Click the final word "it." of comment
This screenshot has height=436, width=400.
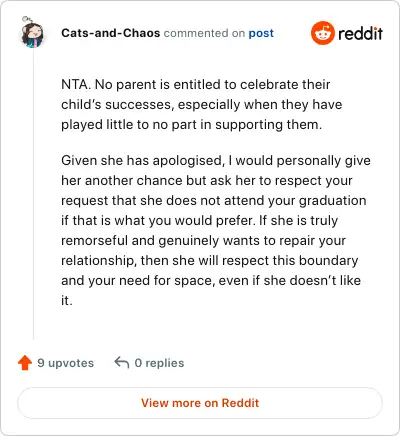click(x=67, y=301)
